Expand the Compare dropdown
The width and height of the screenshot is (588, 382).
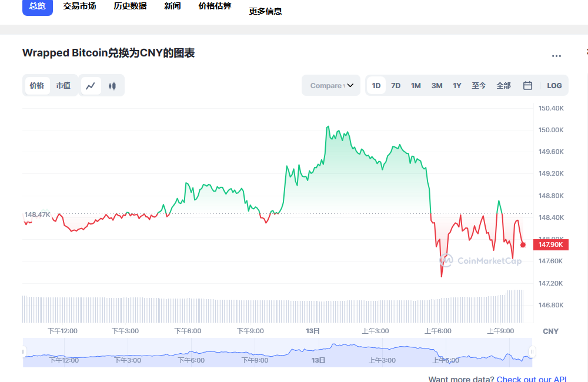331,85
